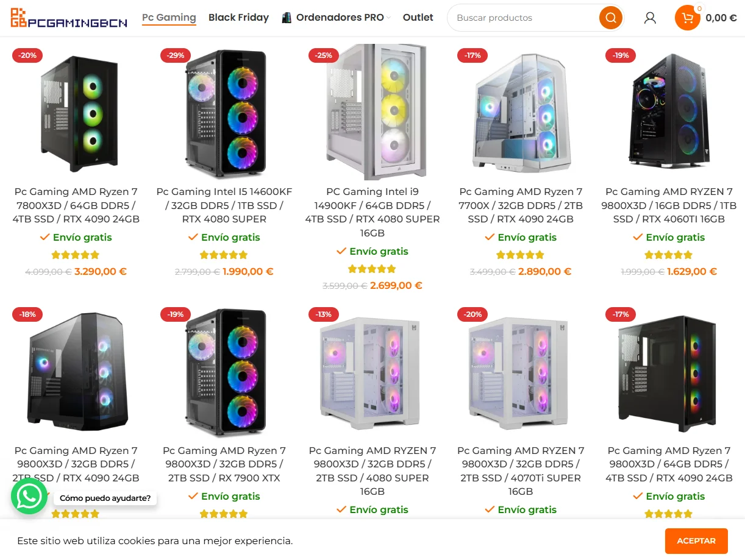Open the Outlet menu item
This screenshot has width=745, height=560.
click(418, 18)
